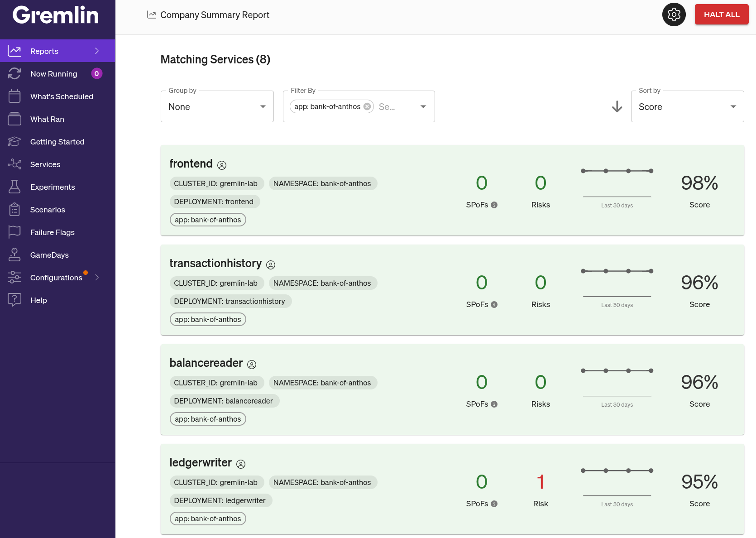
Task: Click the Services nodes icon
Action: (14, 164)
